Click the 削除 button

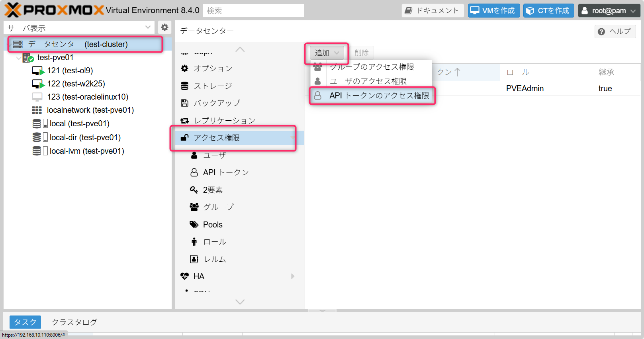pos(362,53)
